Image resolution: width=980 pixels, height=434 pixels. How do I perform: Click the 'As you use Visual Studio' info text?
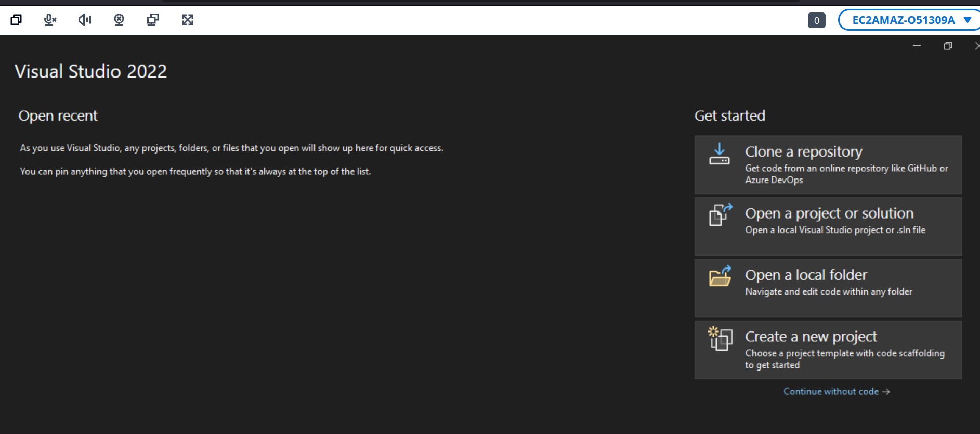232,148
